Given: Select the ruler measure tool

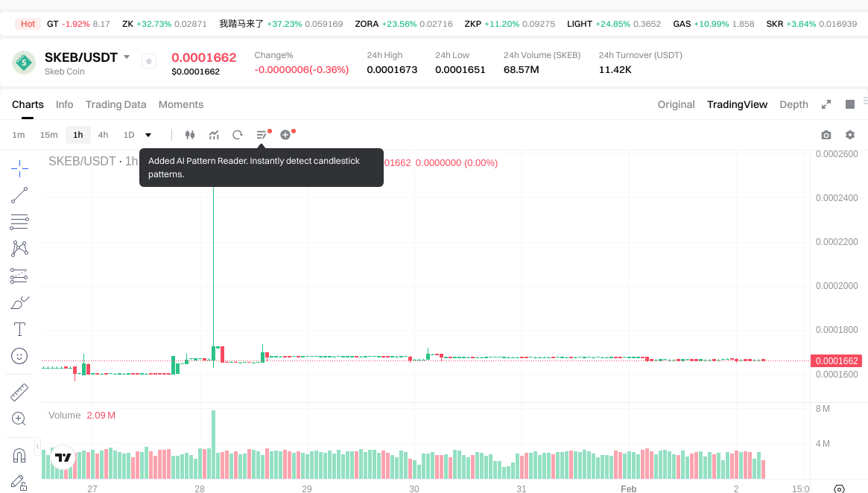Looking at the screenshot, I should coord(19,392).
